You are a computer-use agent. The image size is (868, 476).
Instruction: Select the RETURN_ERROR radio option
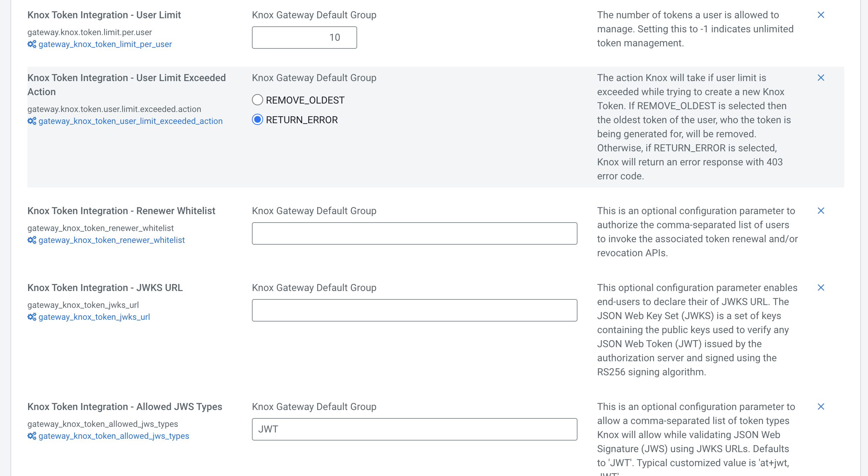coord(258,120)
